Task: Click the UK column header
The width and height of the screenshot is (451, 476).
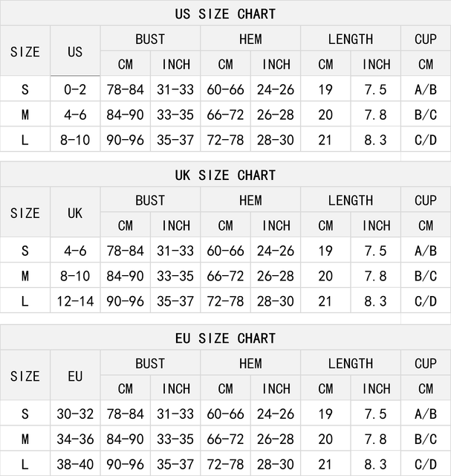Action: [x=75, y=213]
